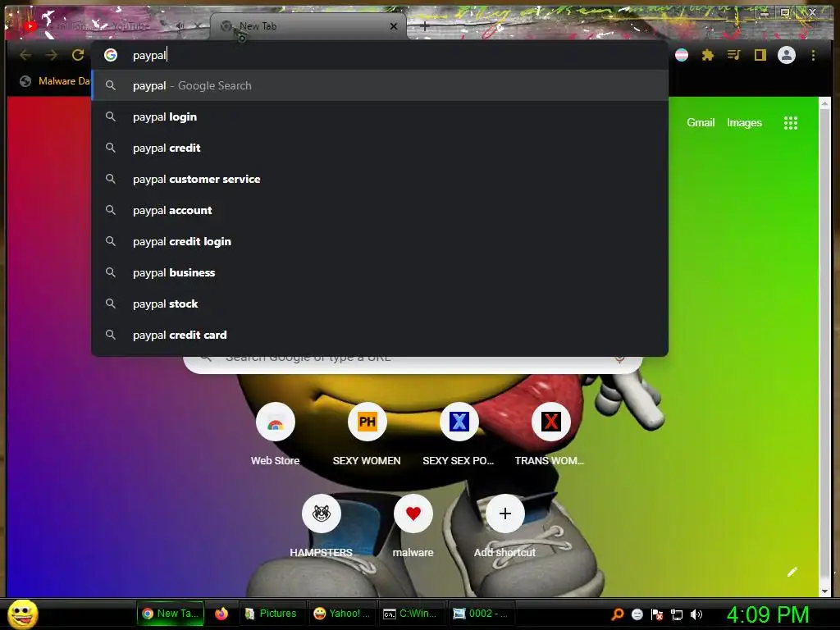Click the address bar containing paypal
This screenshot has width=840, height=630.
click(381, 55)
